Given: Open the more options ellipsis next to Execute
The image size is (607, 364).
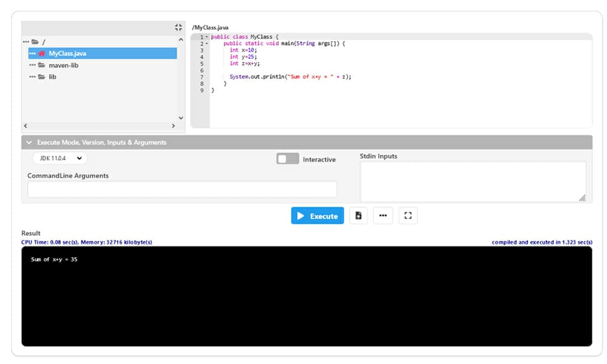Looking at the screenshot, I should [383, 215].
